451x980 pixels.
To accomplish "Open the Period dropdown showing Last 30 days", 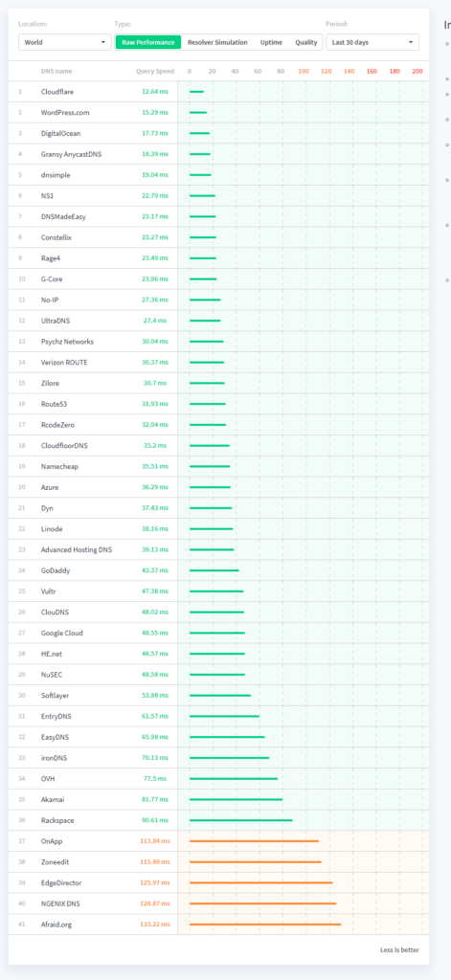I will (x=372, y=42).
